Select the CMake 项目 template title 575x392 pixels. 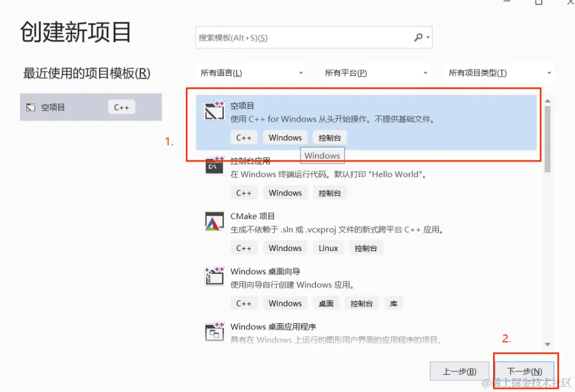(x=252, y=216)
